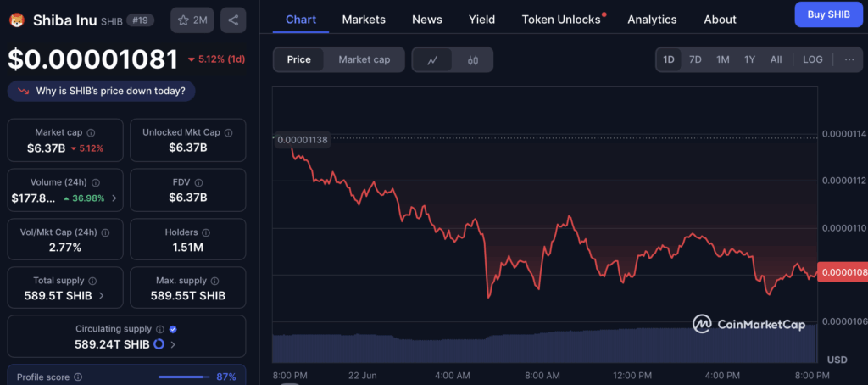Click the 2.77% Vol/Mkt Cap value
The image size is (868, 385).
click(x=64, y=247)
